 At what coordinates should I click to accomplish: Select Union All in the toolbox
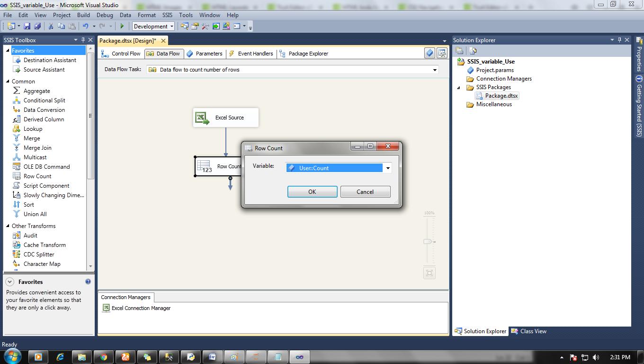click(x=35, y=214)
